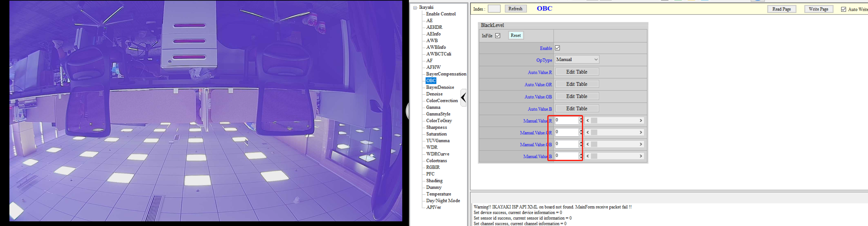Select the PFC tree item
Screen dimensions: 868x226
coord(430,174)
